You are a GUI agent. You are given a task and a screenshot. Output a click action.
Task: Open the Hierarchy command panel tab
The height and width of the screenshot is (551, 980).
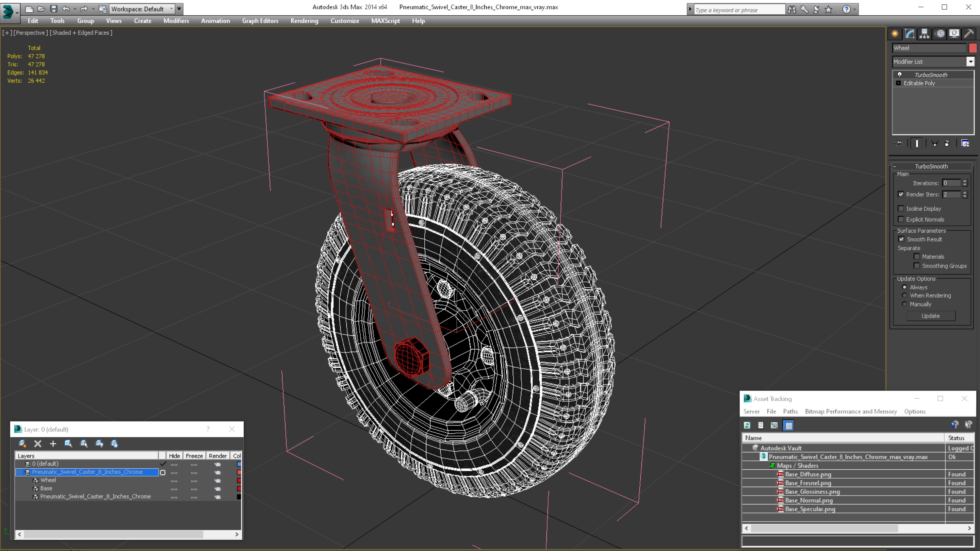925,34
